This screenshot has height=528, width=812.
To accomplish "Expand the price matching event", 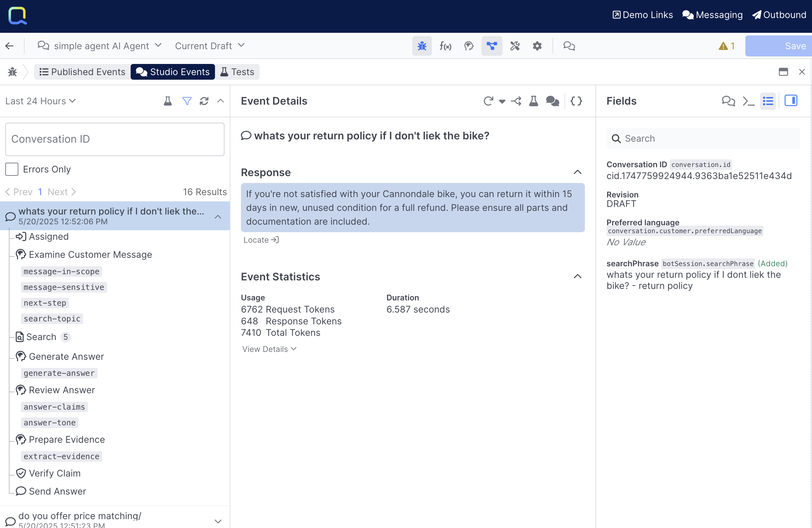I will [218, 520].
